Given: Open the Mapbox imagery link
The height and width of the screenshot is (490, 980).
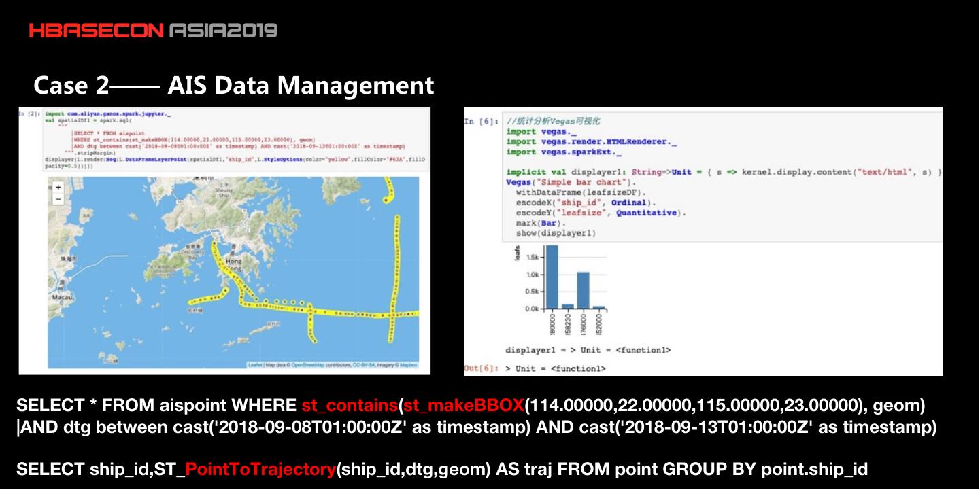Looking at the screenshot, I should tap(407, 365).
